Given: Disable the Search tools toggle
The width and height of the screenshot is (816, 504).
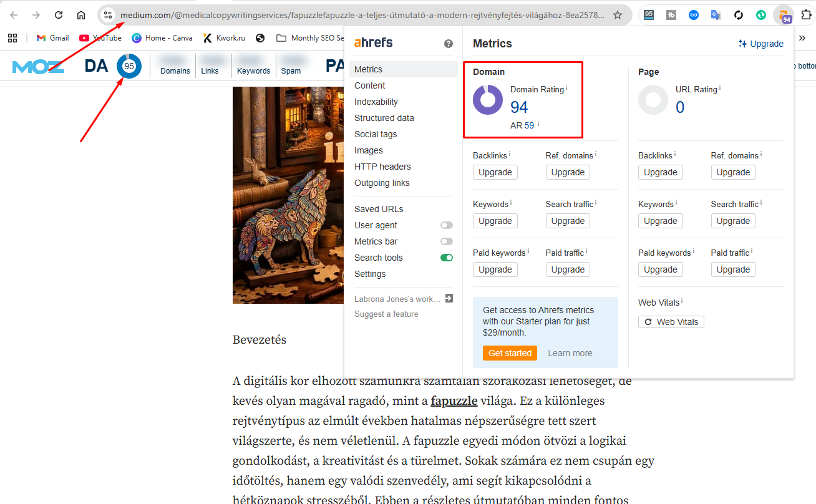Looking at the screenshot, I should (446, 258).
